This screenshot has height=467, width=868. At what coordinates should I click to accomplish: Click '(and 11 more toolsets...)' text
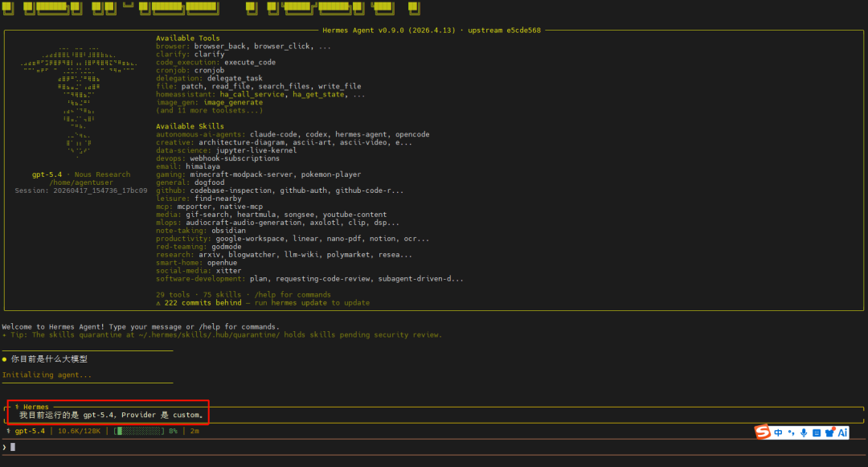pyautogui.click(x=209, y=110)
